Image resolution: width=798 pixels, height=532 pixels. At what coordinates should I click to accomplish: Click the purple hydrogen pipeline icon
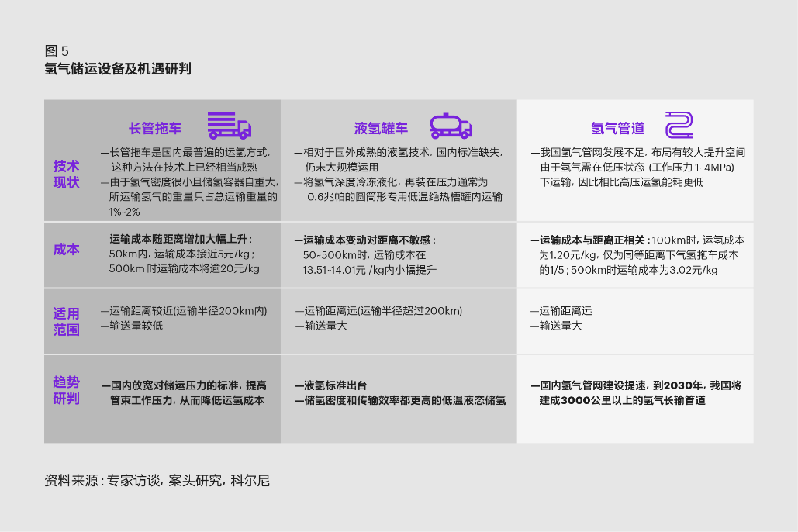click(x=679, y=126)
